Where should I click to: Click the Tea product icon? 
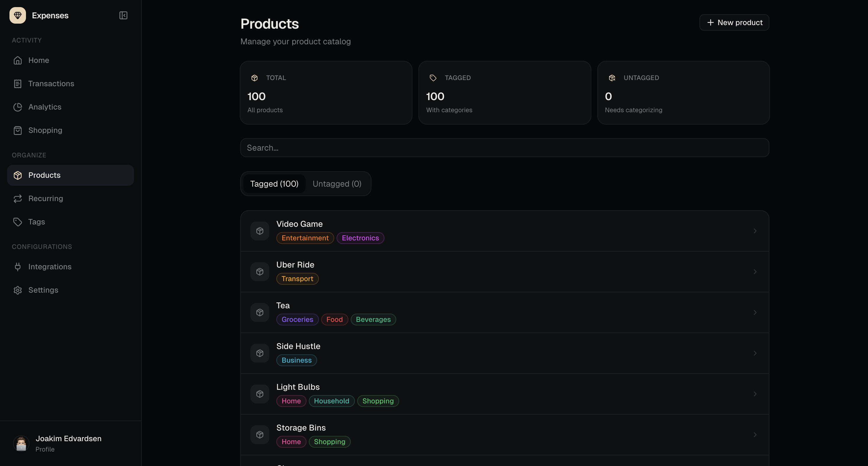(x=260, y=312)
